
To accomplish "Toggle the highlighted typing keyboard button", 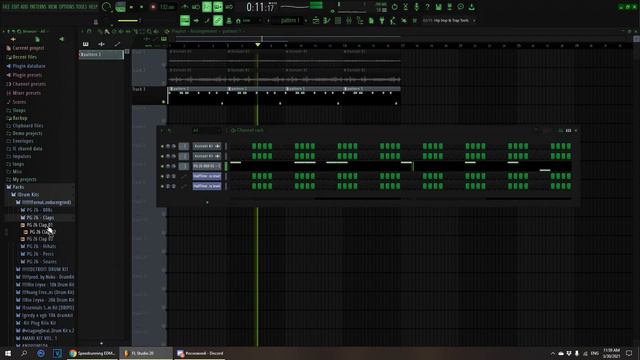I will 185,20.
